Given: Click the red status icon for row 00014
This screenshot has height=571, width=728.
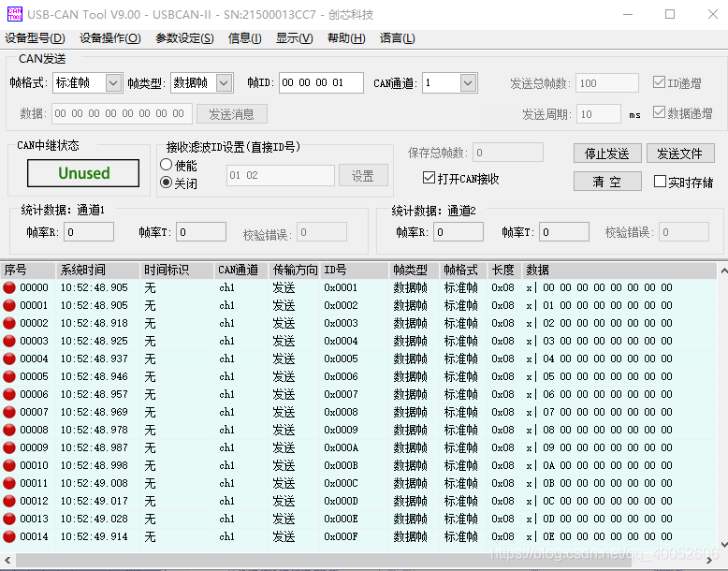Looking at the screenshot, I should click(x=10, y=537).
